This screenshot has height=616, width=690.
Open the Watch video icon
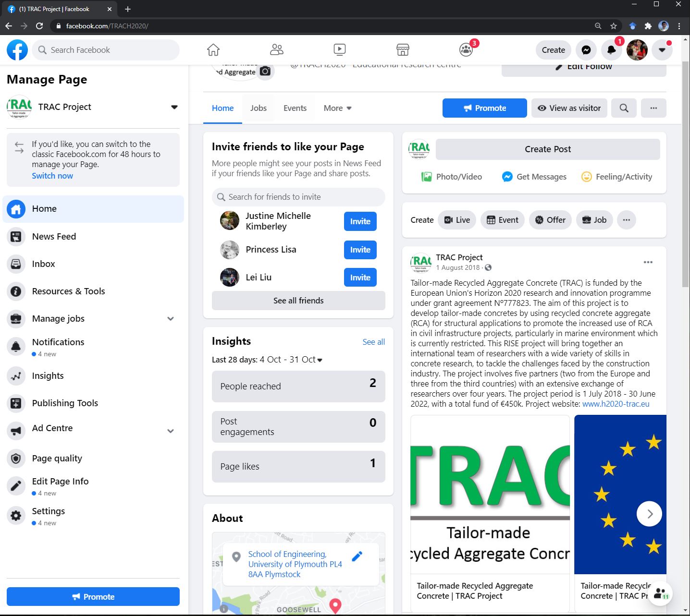click(339, 49)
